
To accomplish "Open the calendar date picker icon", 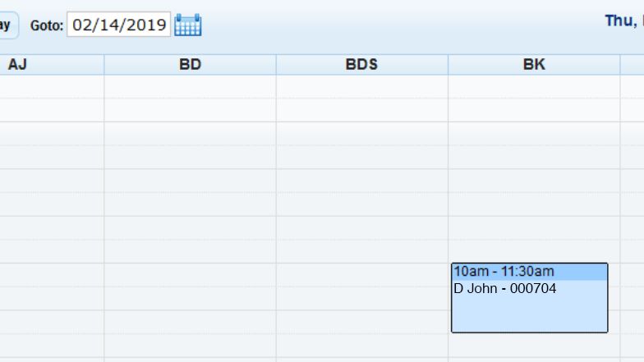I will [188, 25].
